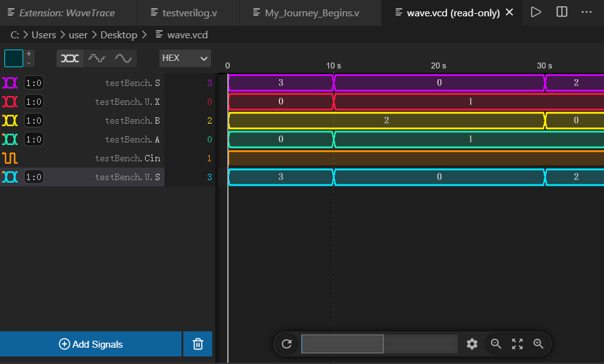Expand the 1:0 bit range of testBench.A
Image resolution: width=604 pixels, height=364 pixels.
coord(34,139)
